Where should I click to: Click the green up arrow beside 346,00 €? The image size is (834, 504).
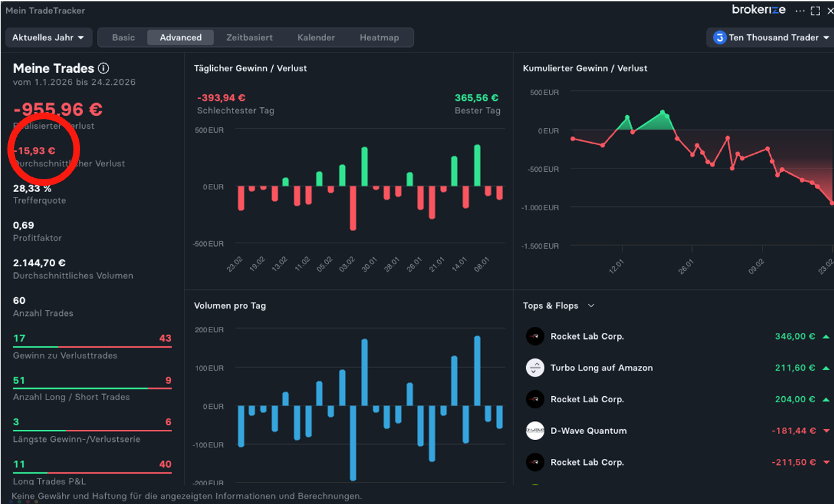click(826, 336)
